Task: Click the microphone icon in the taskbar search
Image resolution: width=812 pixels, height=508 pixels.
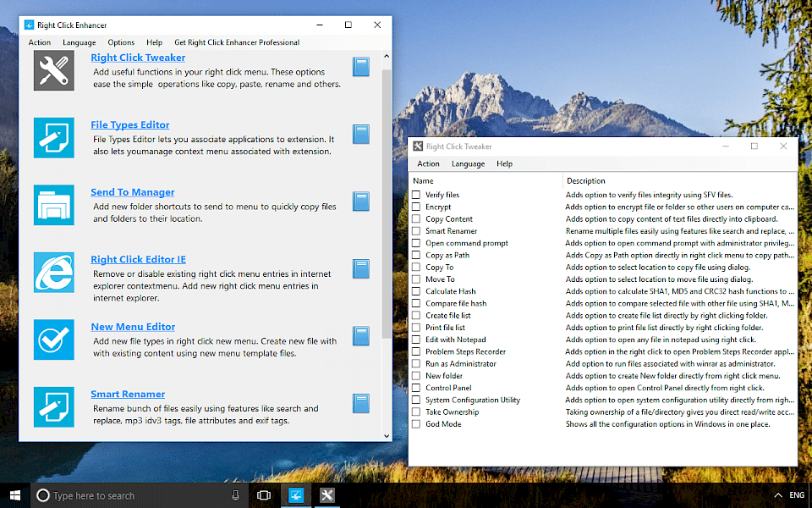Action: pos(236,495)
